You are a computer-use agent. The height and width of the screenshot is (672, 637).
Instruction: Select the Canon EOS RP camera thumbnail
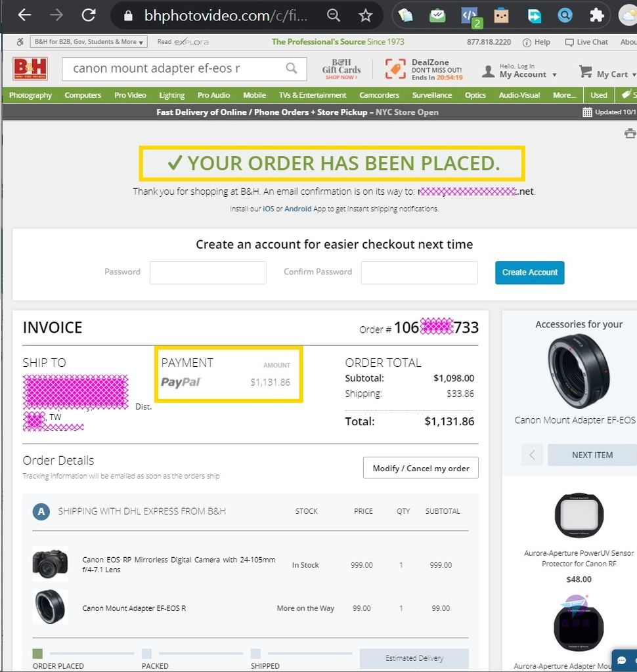coord(50,564)
